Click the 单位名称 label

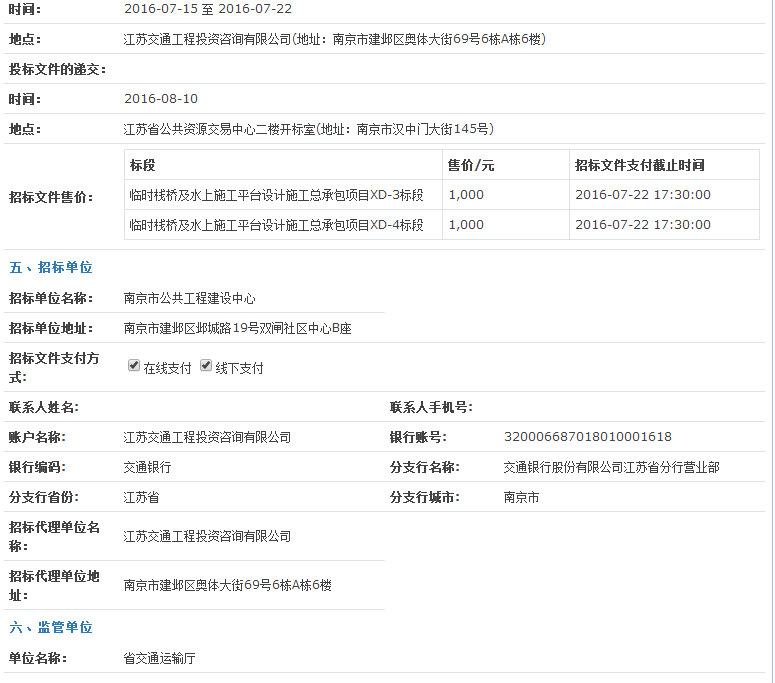coord(38,658)
